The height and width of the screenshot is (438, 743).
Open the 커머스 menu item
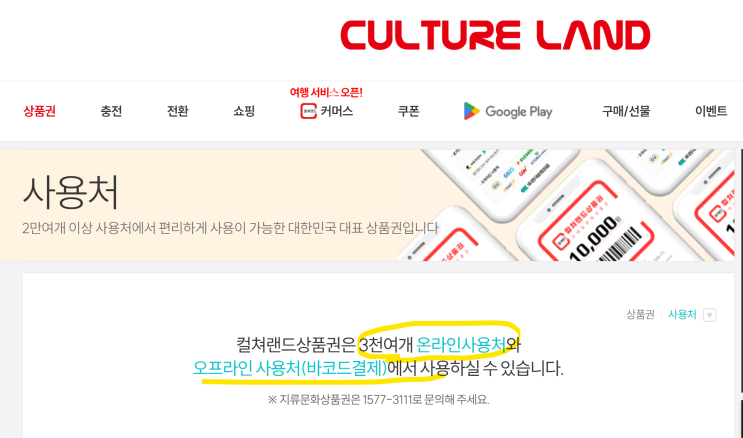tap(327, 111)
